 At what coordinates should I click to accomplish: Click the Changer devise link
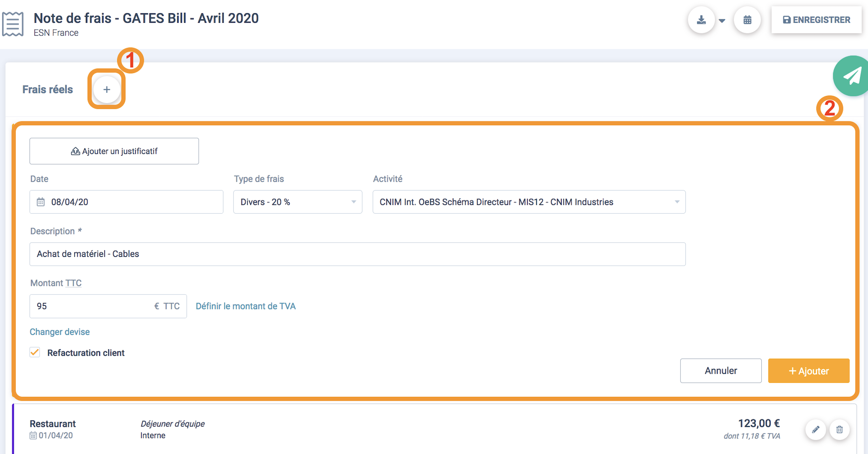tap(60, 332)
